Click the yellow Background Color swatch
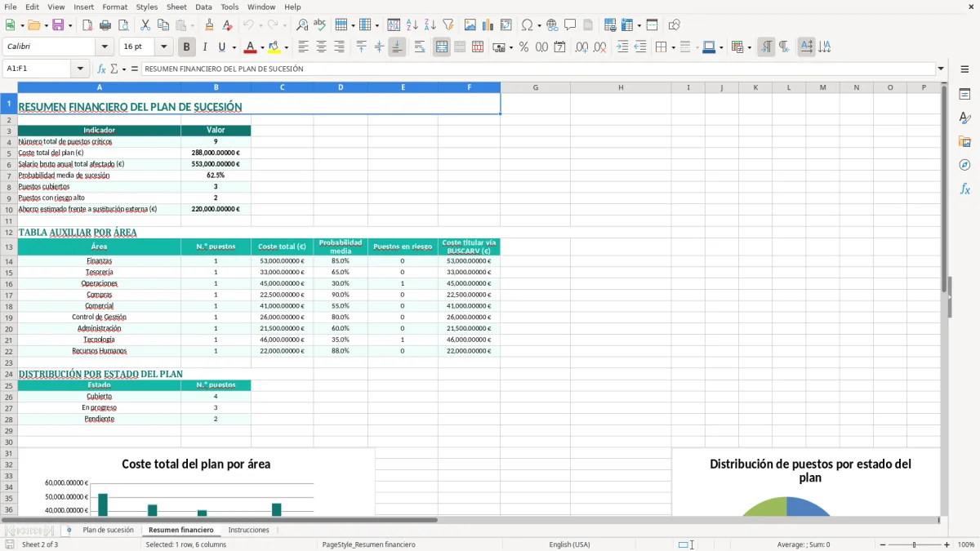The image size is (980, 551). point(274,47)
